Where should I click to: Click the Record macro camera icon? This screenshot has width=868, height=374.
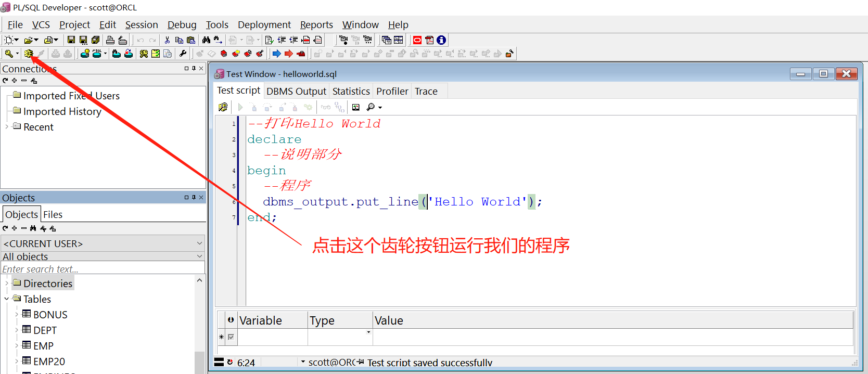coord(343,40)
